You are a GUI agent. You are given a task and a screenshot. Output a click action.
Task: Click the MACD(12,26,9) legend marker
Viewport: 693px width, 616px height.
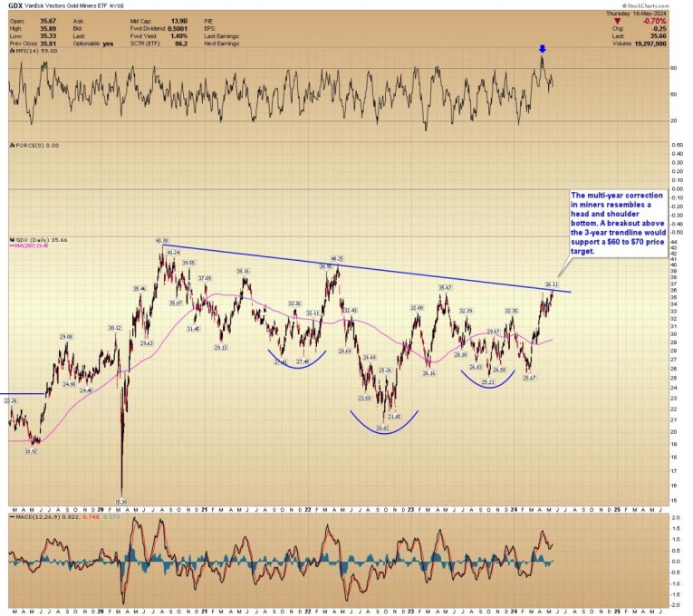[11, 517]
